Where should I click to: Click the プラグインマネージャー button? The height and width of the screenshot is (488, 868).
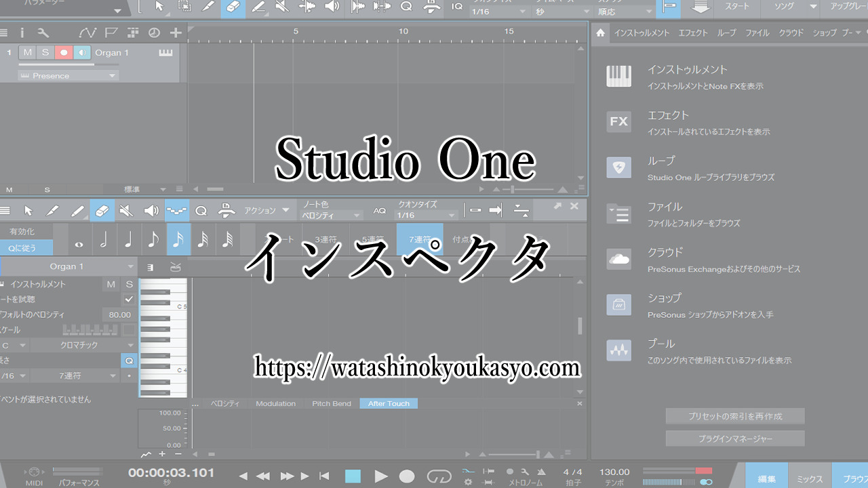[734, 439]
